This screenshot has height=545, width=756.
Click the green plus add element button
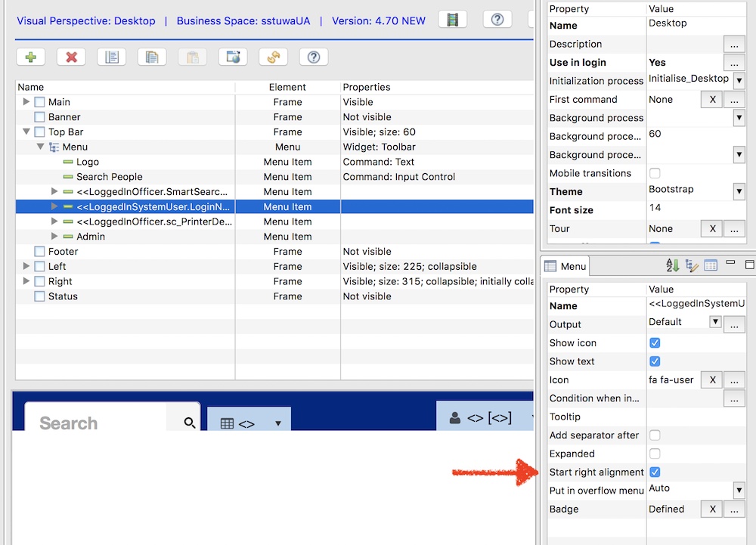[31, 57]
